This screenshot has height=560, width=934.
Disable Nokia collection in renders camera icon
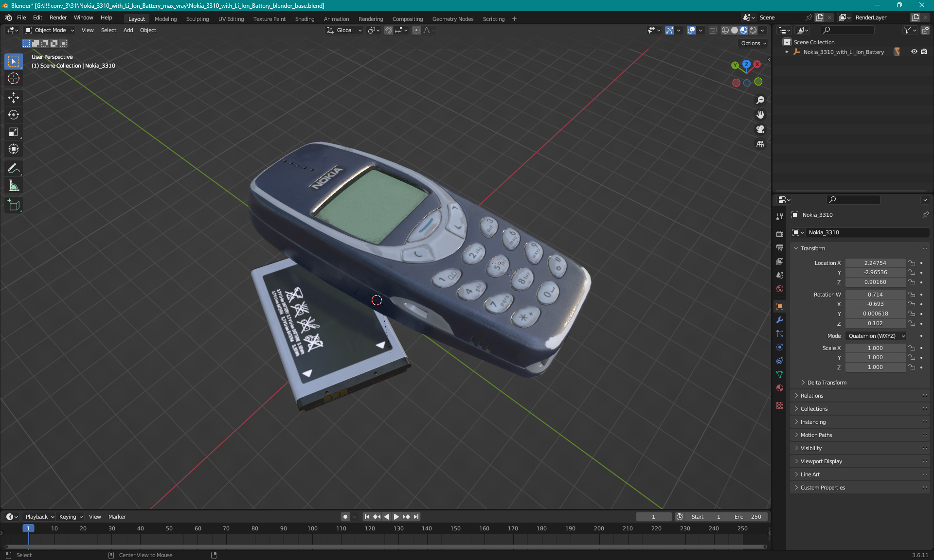coord(924,52)
